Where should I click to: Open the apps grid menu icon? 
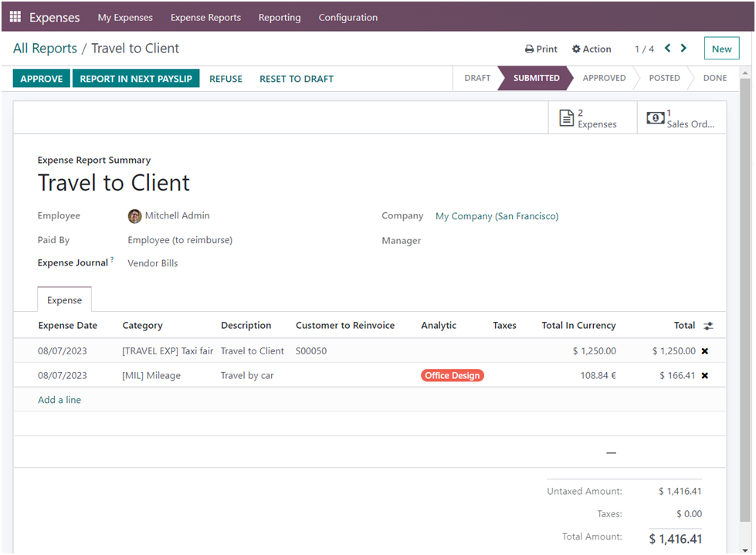click(x=15, y=17)
